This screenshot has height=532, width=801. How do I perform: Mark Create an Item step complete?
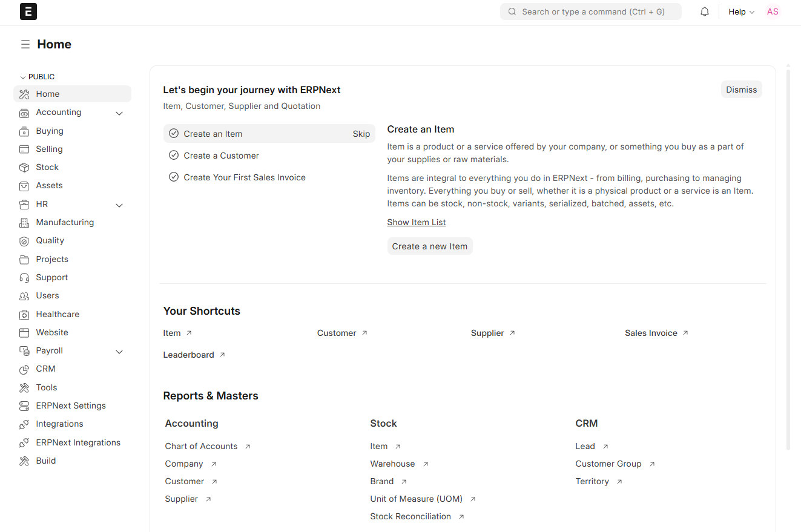174,134
